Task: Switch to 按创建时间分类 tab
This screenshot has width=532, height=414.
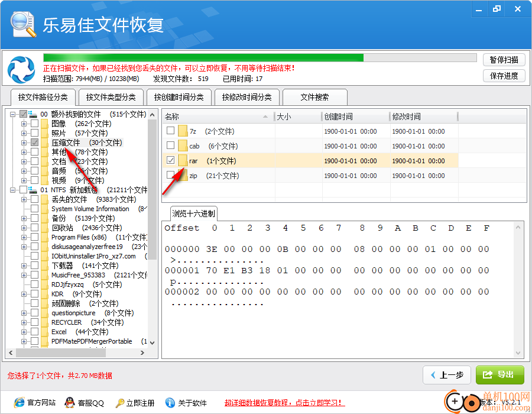Action: [179, 98]
